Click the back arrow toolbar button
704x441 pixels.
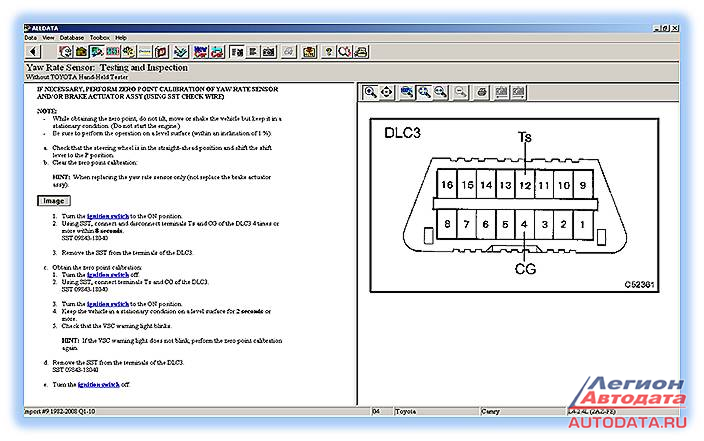pos(33,52)
